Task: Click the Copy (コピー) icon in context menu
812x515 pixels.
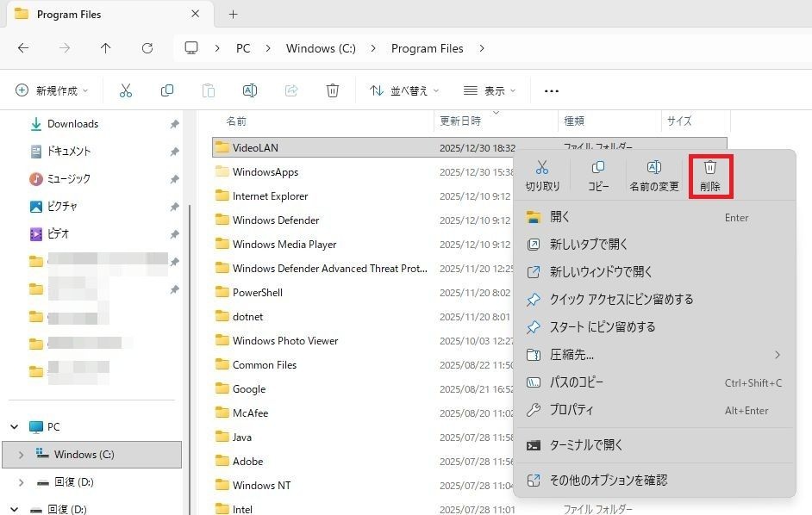Action: pos(598,176)
